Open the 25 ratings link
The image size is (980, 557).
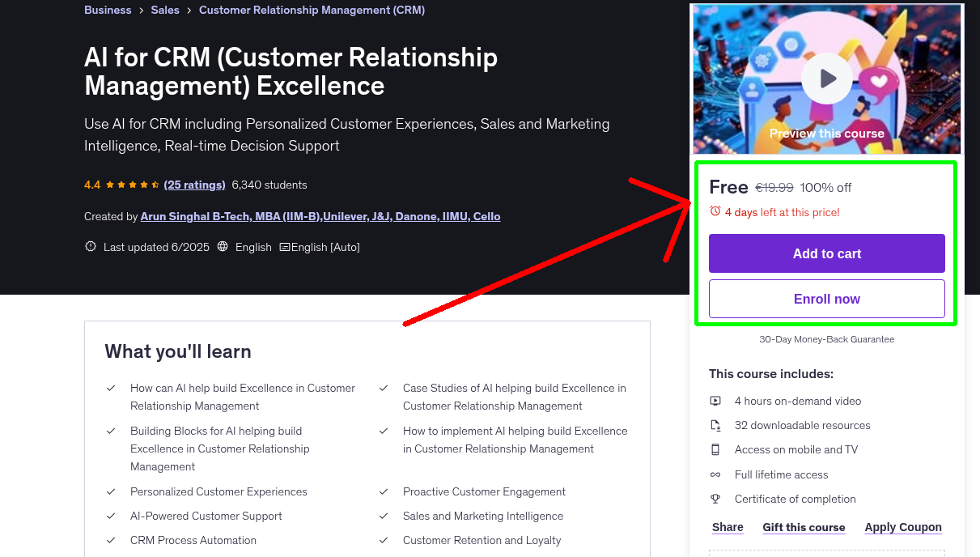[194, 185]
